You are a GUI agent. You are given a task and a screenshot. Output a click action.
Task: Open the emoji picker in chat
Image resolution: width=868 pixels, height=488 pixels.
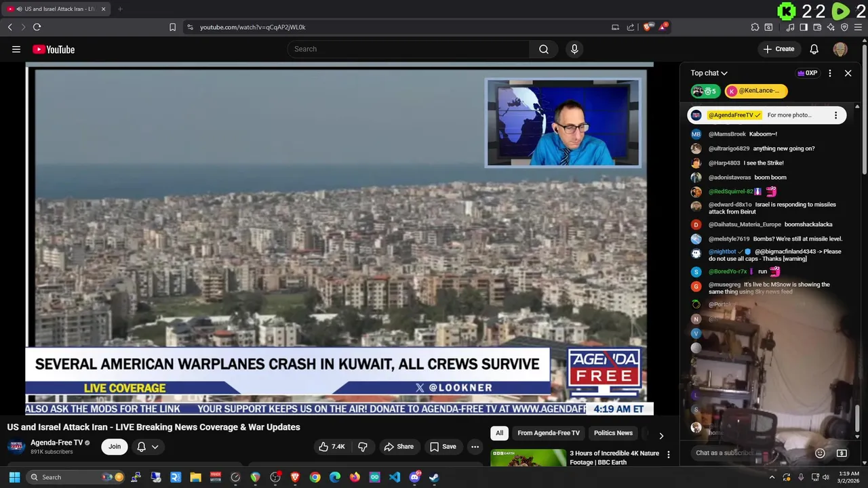820,453
